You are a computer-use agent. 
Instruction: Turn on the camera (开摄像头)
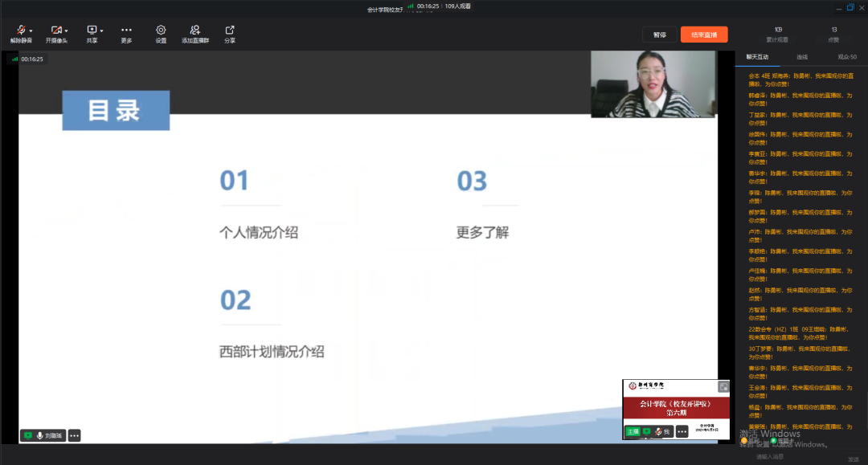click(x=55, y=31)
